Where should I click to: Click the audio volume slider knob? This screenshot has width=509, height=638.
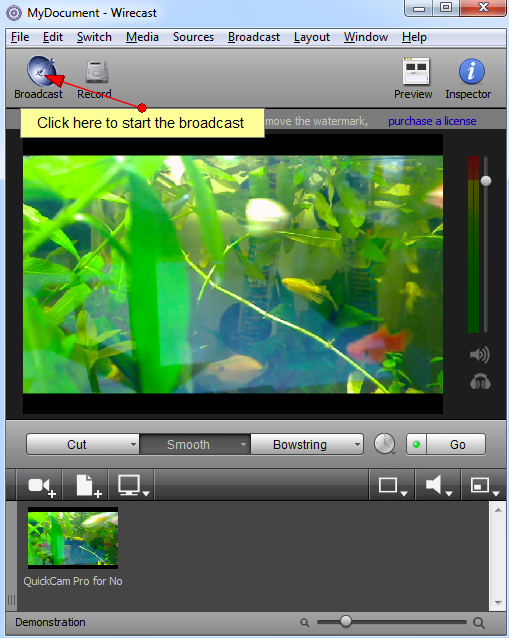[x=485, y=181]
